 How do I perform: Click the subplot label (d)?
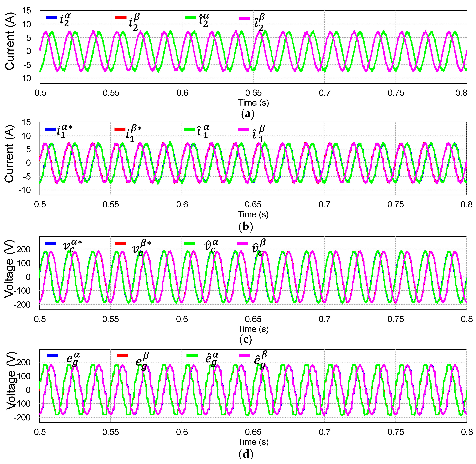click(x=246, y=454)
